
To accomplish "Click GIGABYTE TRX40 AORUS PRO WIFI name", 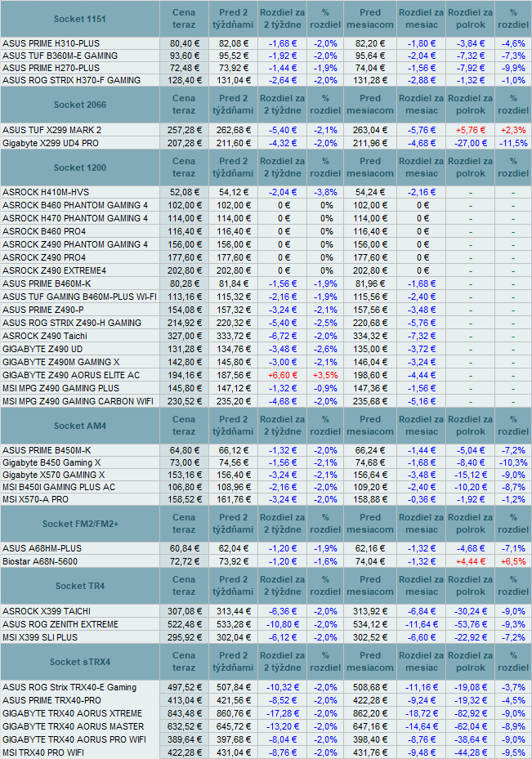I will (74, 739).
